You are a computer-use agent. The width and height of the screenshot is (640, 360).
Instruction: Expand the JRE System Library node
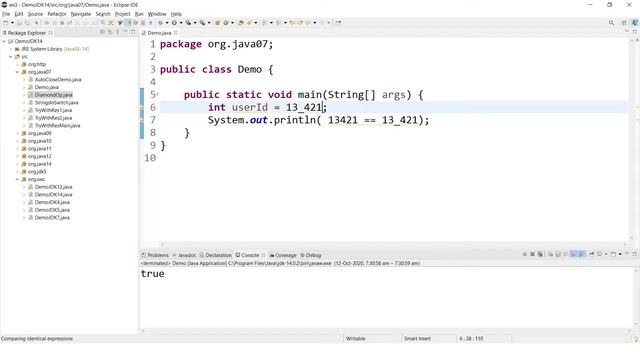coord(11,49)
